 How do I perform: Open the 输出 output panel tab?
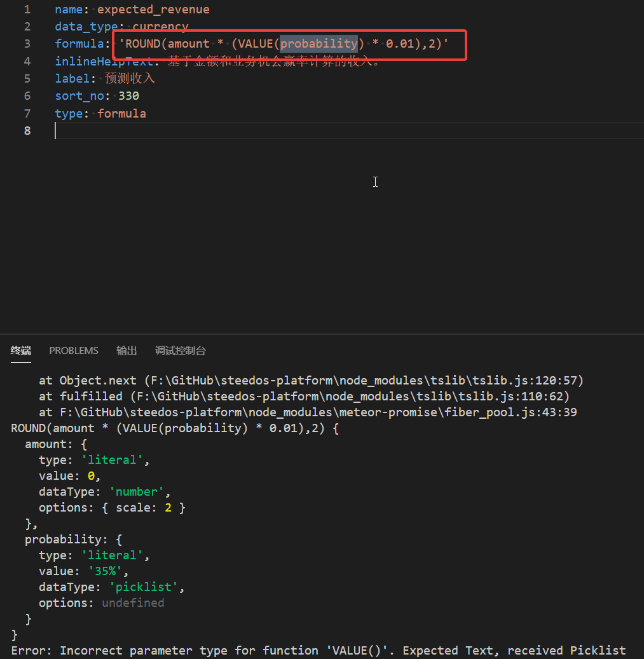pos(126,350)
